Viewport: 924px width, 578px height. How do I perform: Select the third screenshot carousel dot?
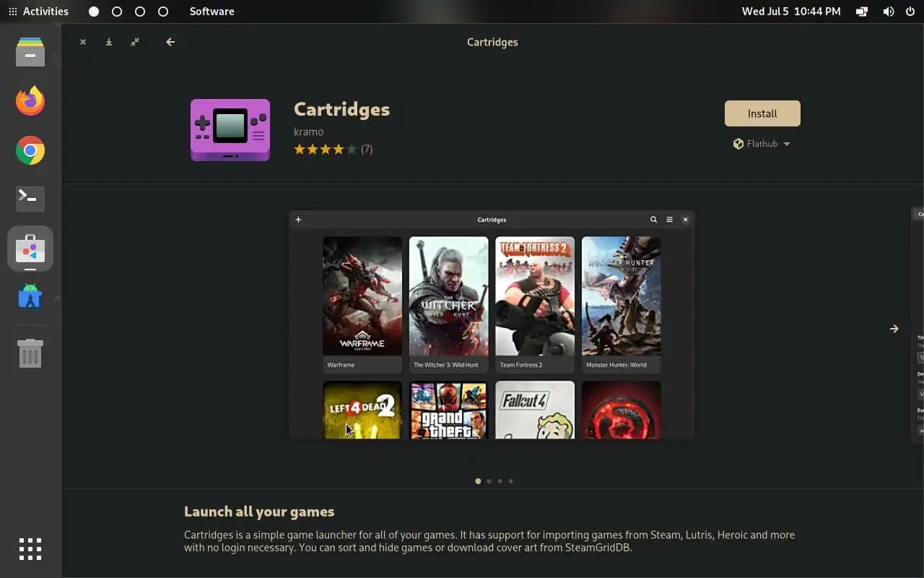pos(500,481)
